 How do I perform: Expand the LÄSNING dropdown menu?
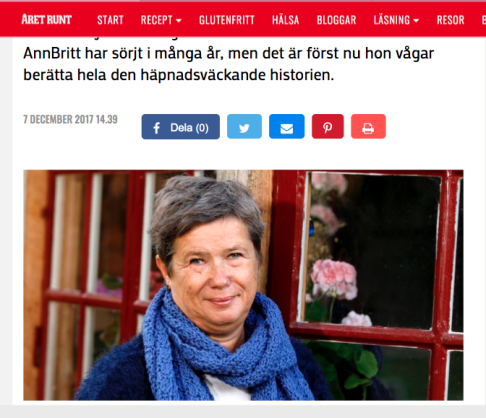tap(396, 20)
